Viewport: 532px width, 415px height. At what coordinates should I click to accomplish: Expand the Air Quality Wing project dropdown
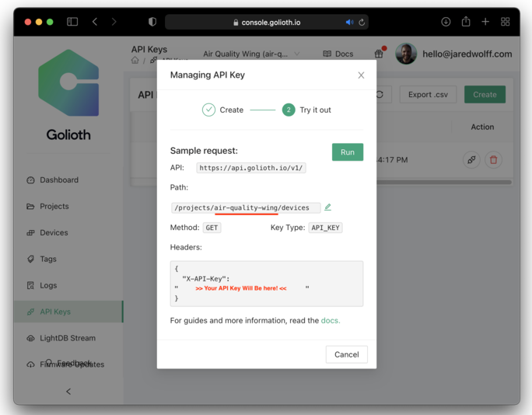296,54
